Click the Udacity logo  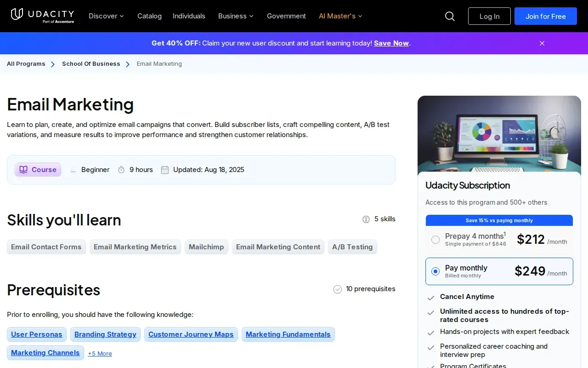coord(42,16)
